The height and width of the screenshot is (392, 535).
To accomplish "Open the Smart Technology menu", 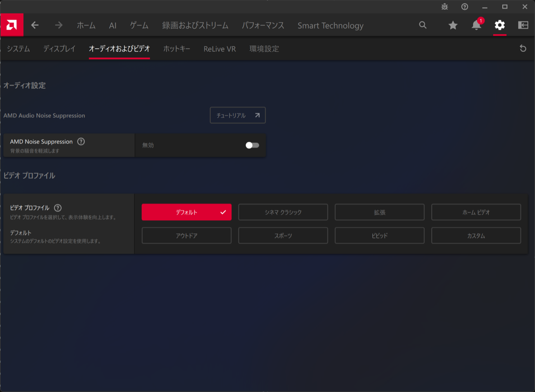I will point(330,26).
